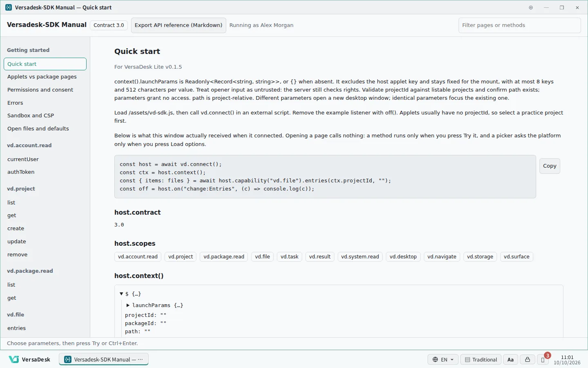Select currentUser method in sidebar
The width and height of the screenshot is (588, 368).
pos(45,159)
